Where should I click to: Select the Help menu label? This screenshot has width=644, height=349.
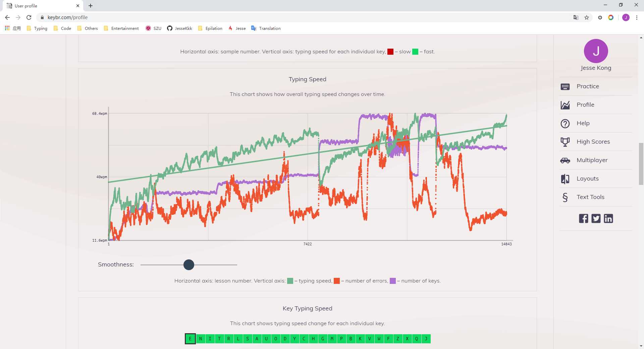point(583,123)
